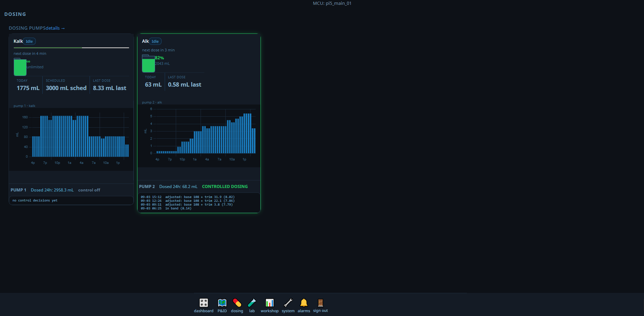This screenshot has height=316, width=644.
Task: Click the pump 2 - alk bar chart
Action: point(199,136)
